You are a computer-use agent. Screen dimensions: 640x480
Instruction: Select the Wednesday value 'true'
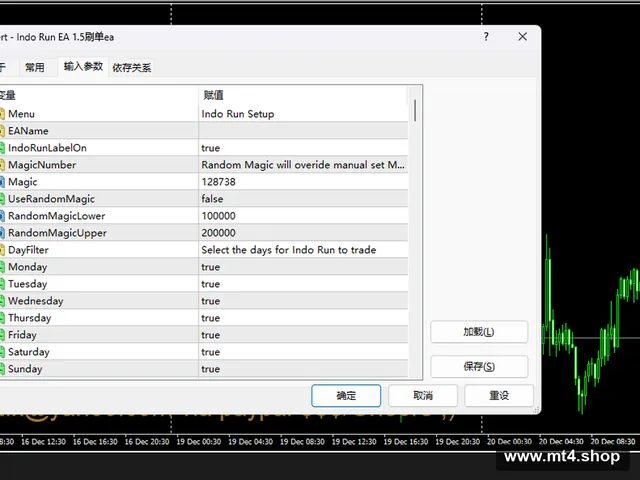click(x=211, y=301)
